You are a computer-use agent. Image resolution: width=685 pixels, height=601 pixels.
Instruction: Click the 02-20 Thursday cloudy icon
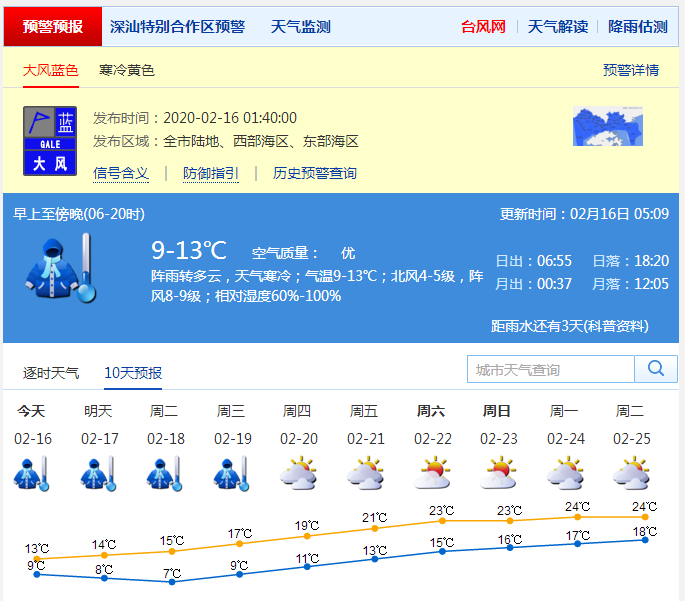pos(299,474)
